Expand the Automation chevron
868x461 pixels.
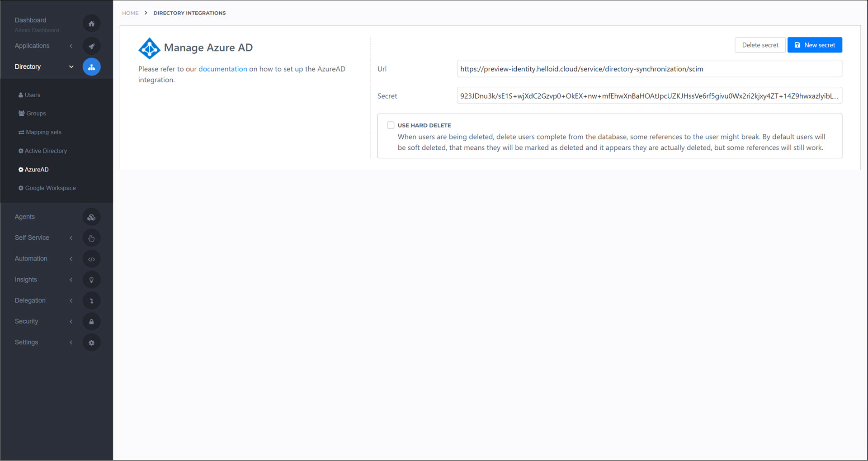[x=71, y=259]
